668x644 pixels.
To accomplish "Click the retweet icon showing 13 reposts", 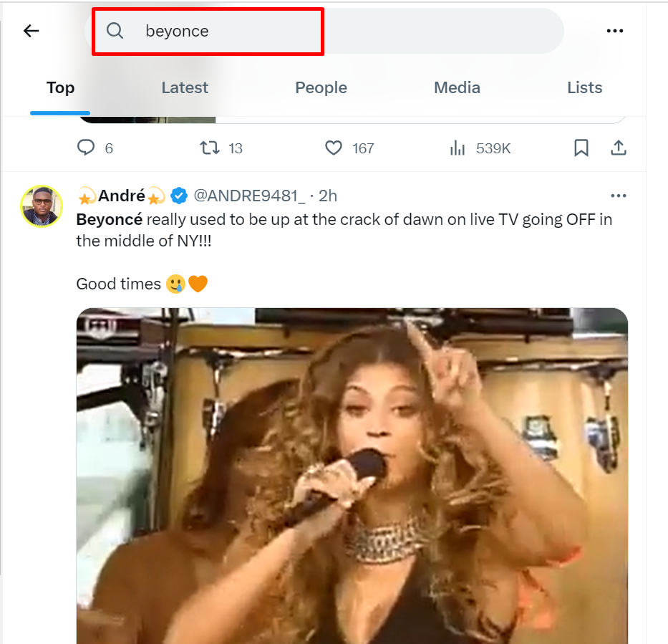I will click(x=209, y=148).
